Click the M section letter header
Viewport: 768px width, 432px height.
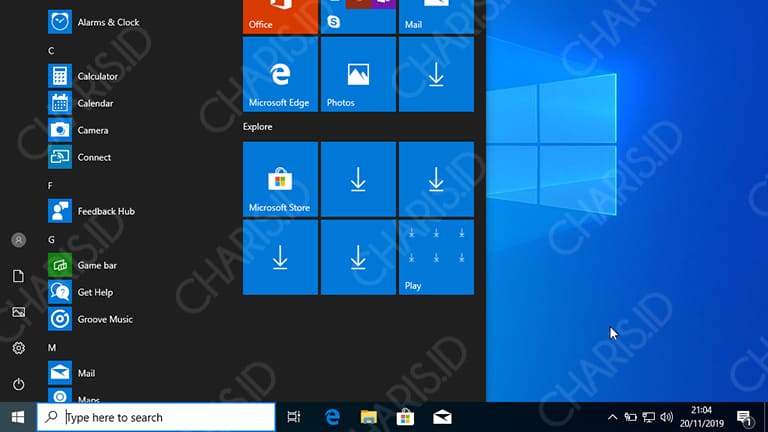(x=52, y=348)
